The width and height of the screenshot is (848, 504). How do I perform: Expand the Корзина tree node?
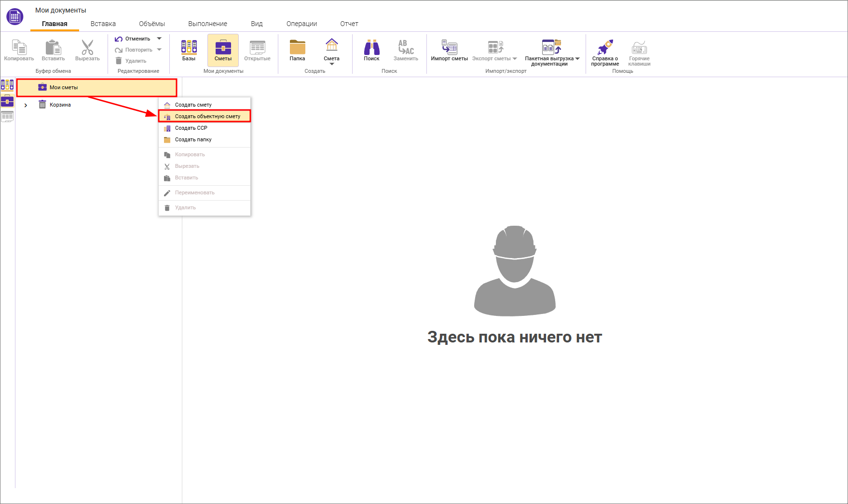point(26,104)
